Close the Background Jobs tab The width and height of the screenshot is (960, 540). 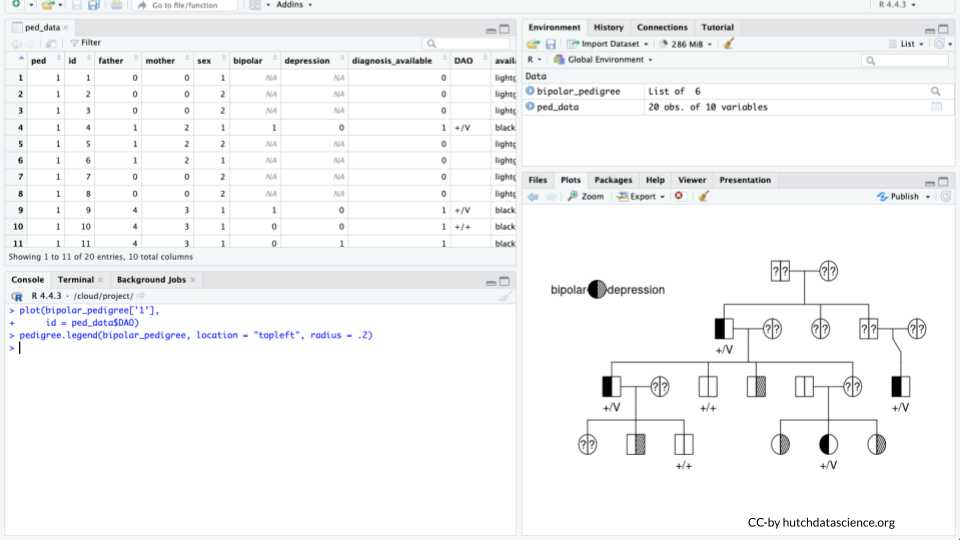coord(192,280)
